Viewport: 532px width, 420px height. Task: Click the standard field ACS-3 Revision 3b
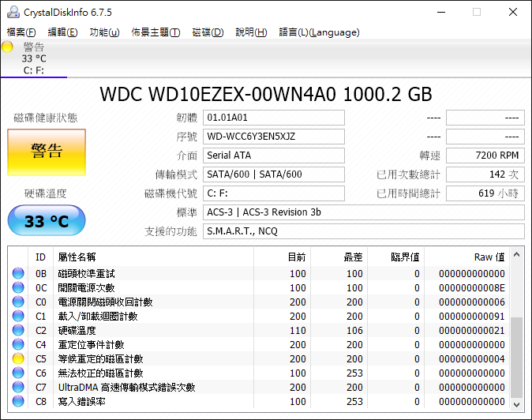tap(364, 212)
